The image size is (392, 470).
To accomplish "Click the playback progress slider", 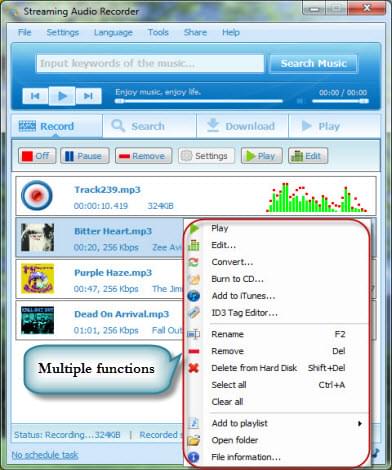I will 199,101.
